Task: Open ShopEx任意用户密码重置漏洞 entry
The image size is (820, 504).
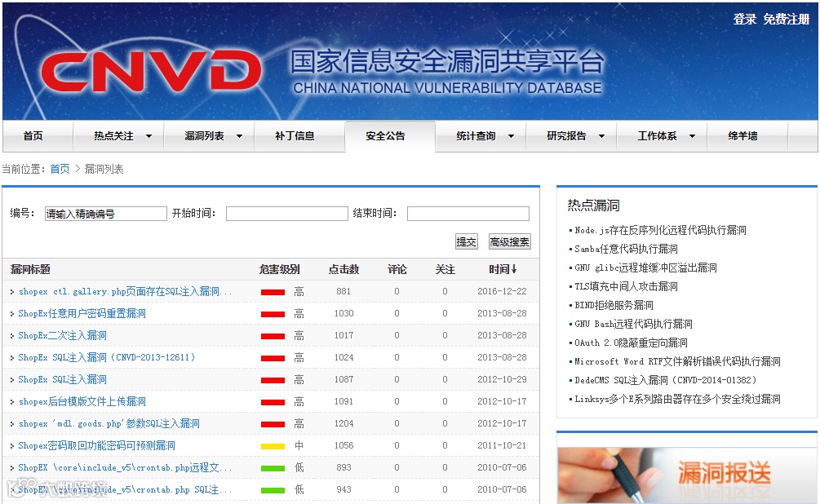Action: click(82, 313)
